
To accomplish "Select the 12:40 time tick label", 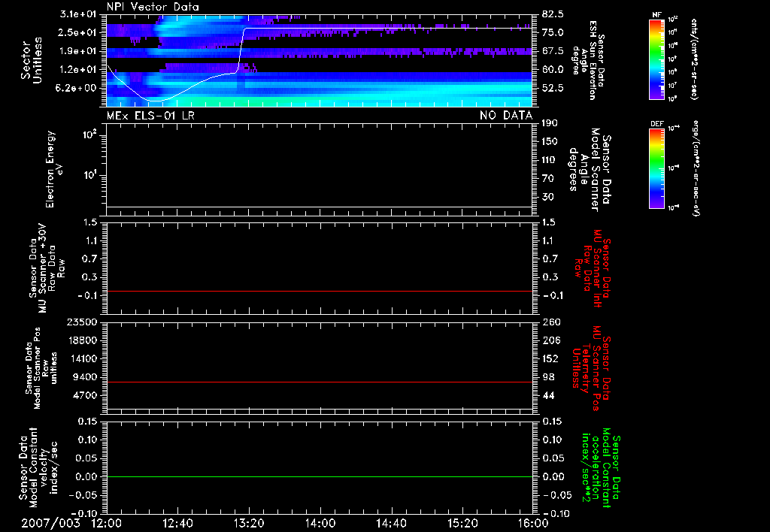I will [177, 523].
